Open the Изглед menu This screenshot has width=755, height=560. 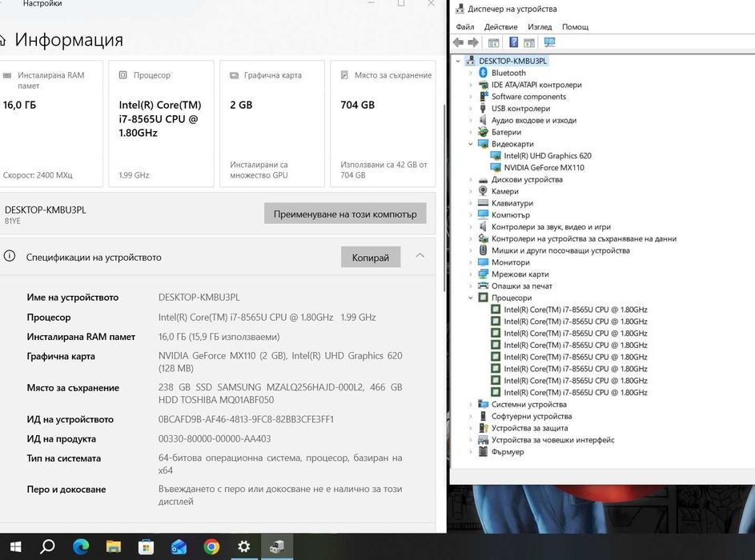(x=540, y=27)
